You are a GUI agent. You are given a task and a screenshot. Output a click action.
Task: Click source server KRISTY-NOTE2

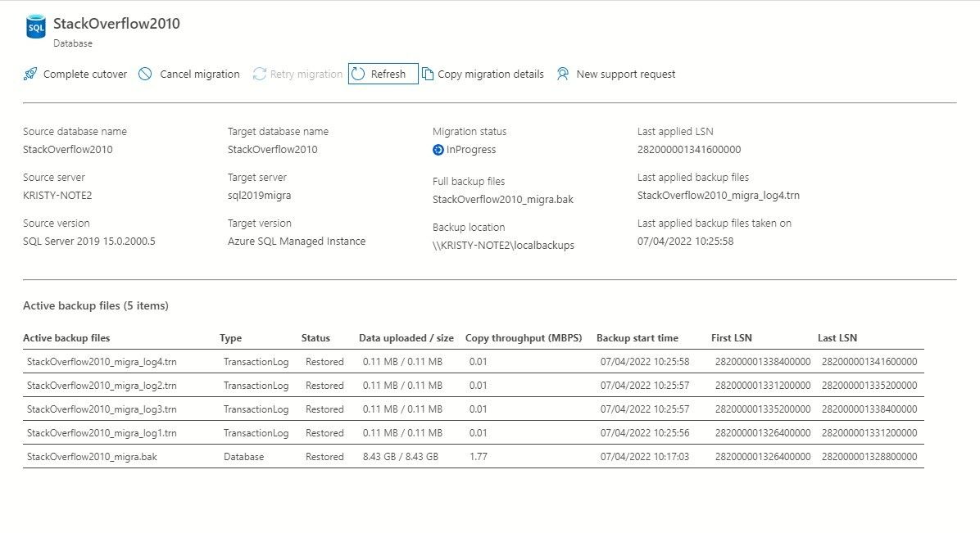[57, 196]
